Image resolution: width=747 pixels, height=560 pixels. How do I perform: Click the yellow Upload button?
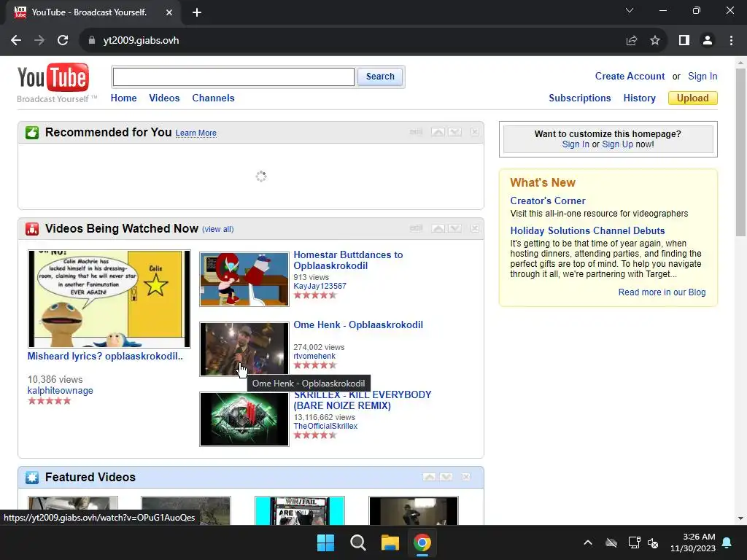click(x=693, y=98)
